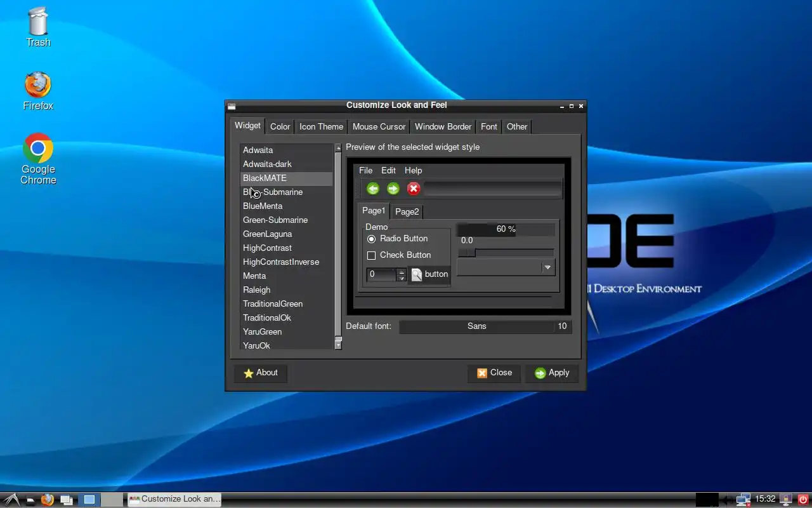
Task: Click the theme list vertical scrollbar
Action: [338, 246]
